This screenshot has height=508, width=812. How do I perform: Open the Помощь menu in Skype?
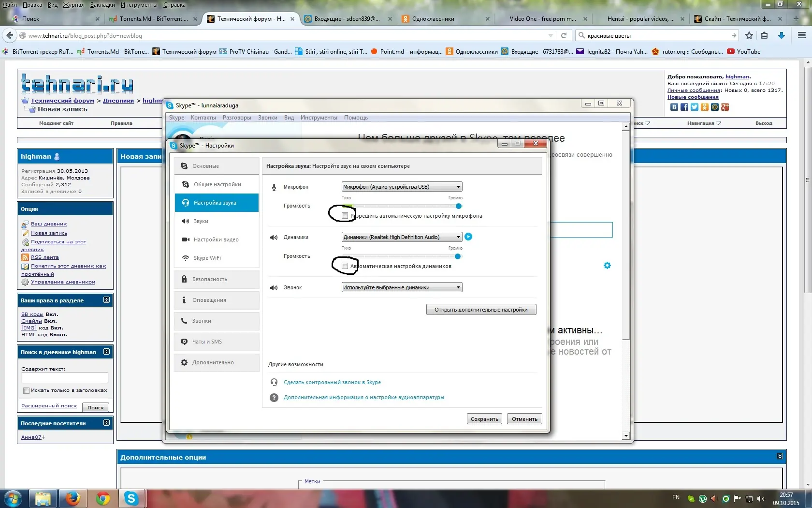[x=356, y=118]
